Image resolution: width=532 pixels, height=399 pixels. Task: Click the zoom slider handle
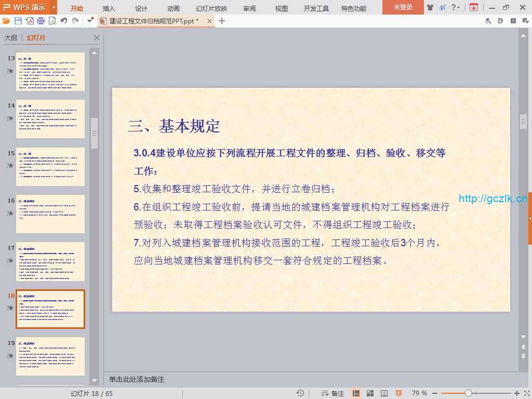(x=468, y=393)
